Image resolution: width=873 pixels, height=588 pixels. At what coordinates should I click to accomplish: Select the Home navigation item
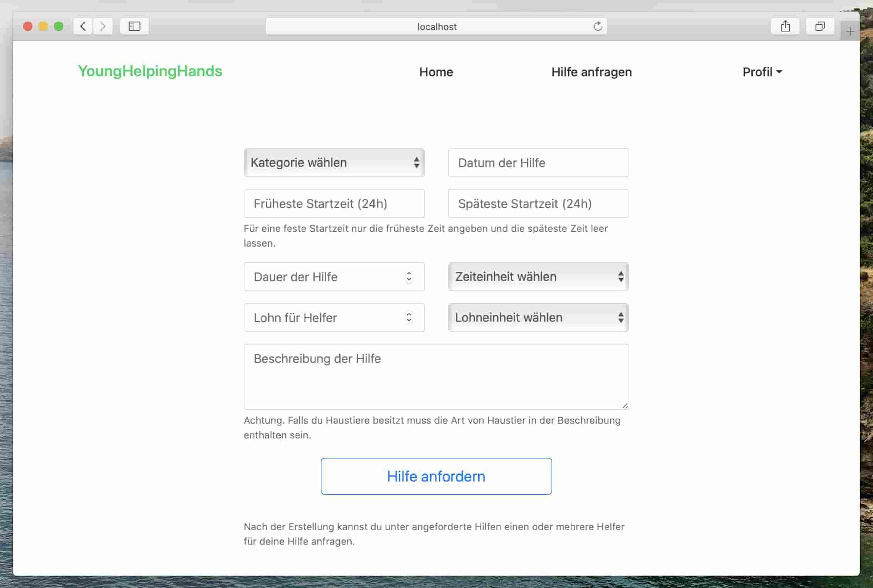436,72
